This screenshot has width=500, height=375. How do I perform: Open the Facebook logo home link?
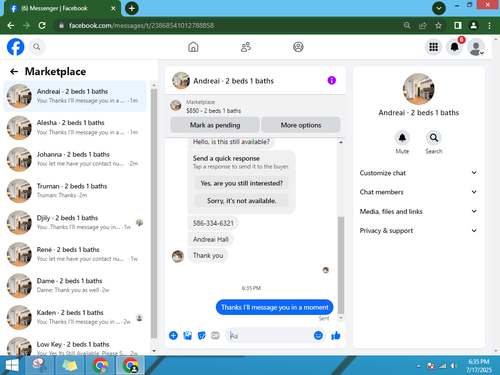(16, 47)
